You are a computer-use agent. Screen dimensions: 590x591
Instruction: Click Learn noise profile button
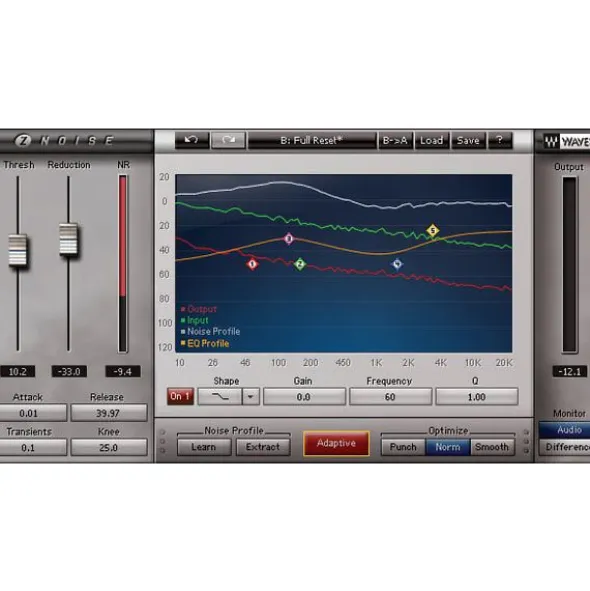click(x=204, y=447)
